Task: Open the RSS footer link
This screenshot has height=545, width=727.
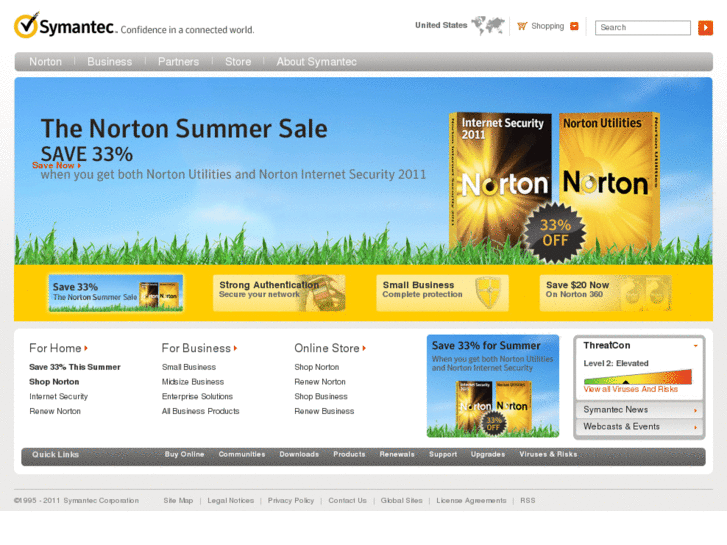Action: point(528,500)
